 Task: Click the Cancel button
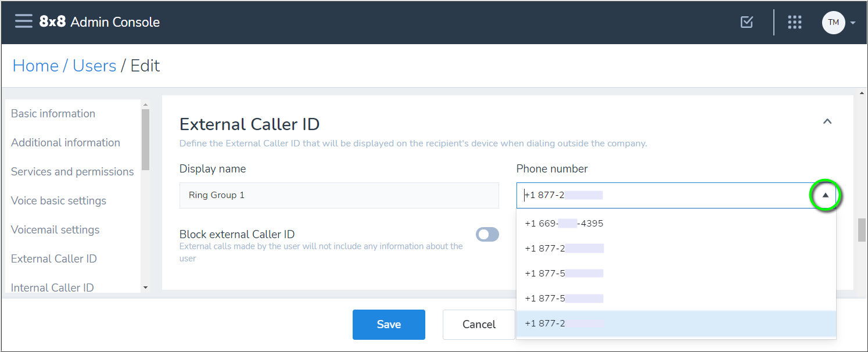(x=479, y=324)
